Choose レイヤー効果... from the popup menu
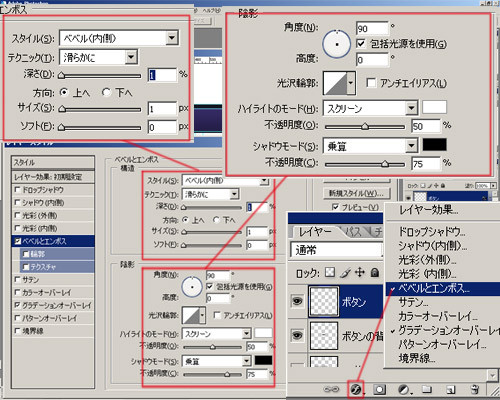Image resolution: width=500 pixels, height=400 pixels. [428, 210]
